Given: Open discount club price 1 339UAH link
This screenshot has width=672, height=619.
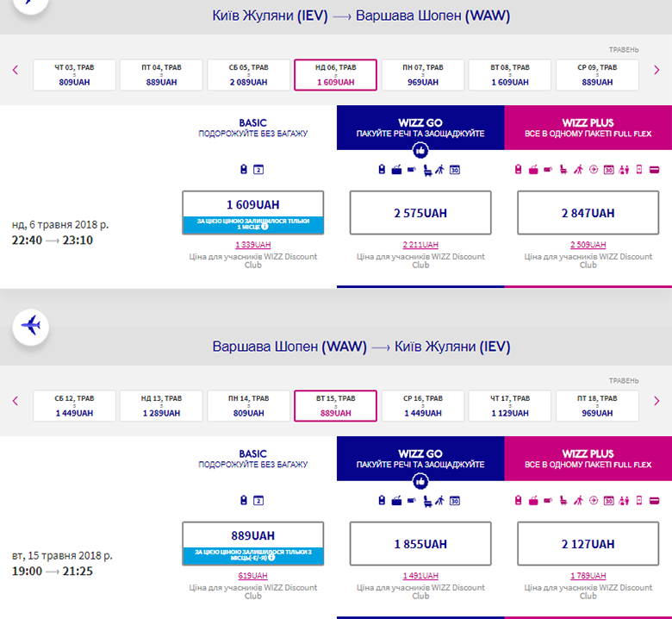Looking at the screenshot, I should pos(252,245).
